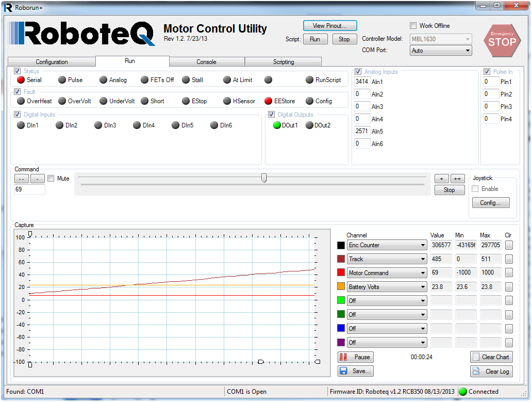Open the Joystick Config button
The width and height of the screenshot is (532, 402).
tap(491, 203)
